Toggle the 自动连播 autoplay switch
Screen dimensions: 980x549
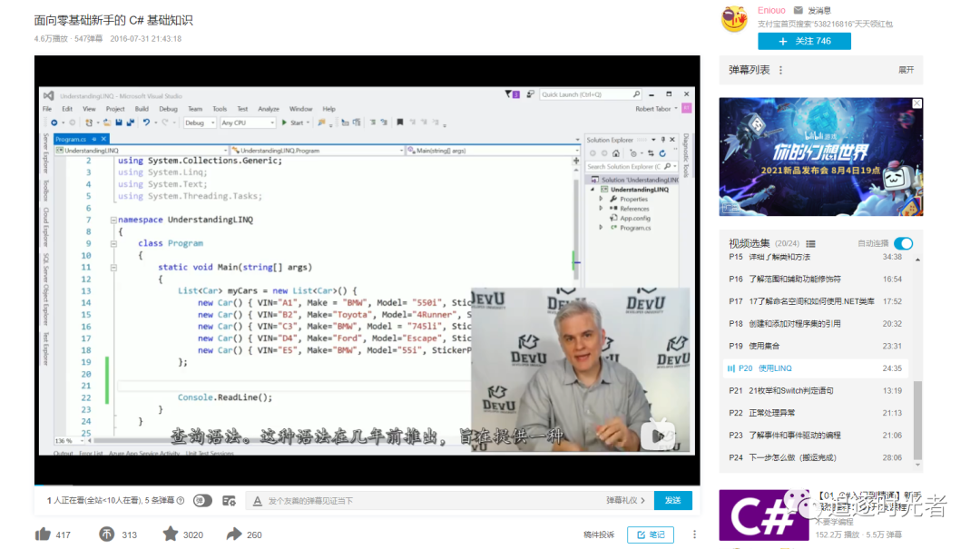click(x=903, y=243)
